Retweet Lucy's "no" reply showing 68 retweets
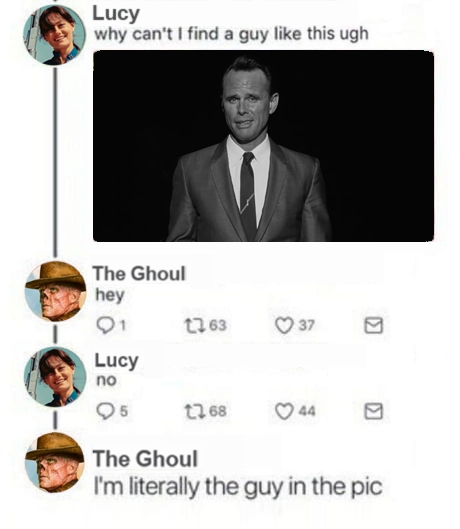Viewport: 460px width, 529px height. [194, 411]
